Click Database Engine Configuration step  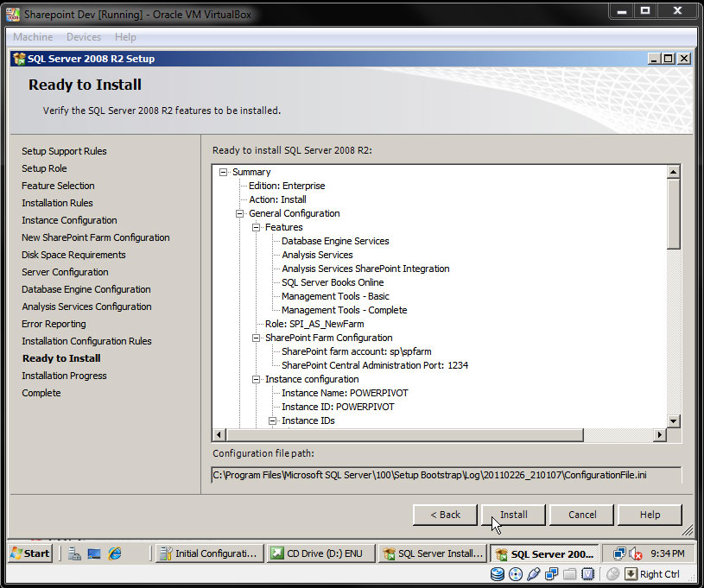pos(86,289)
